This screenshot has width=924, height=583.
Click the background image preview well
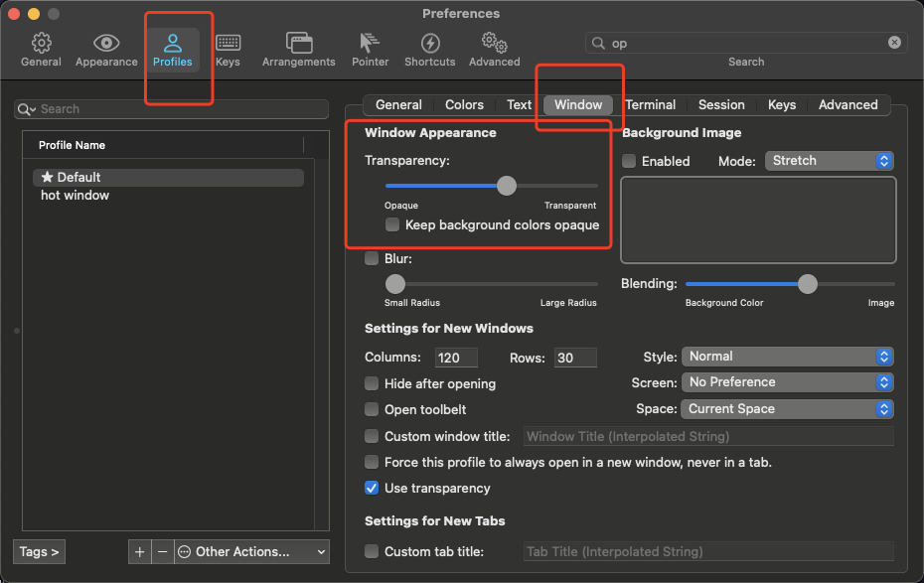point(758,219)
